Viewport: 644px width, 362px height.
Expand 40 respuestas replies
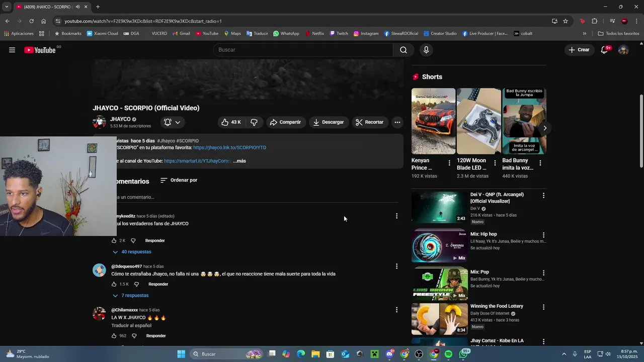[x=132, y=252]
